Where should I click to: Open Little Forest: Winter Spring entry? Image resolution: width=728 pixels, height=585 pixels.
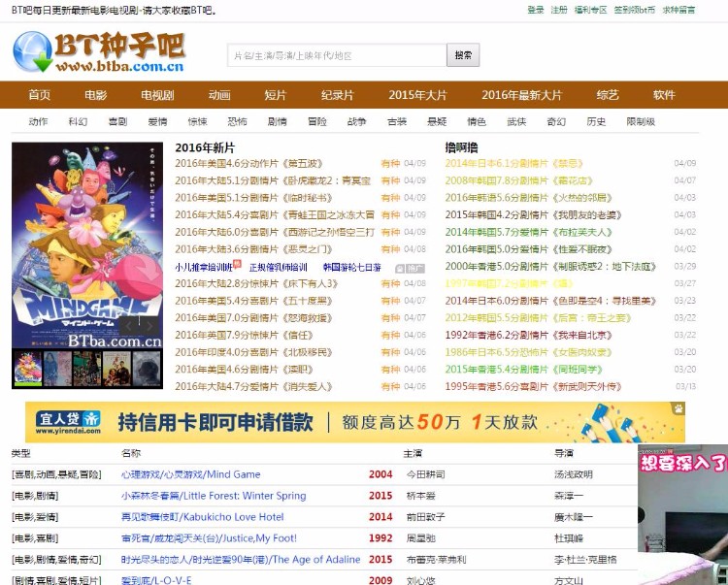[214, 496]
